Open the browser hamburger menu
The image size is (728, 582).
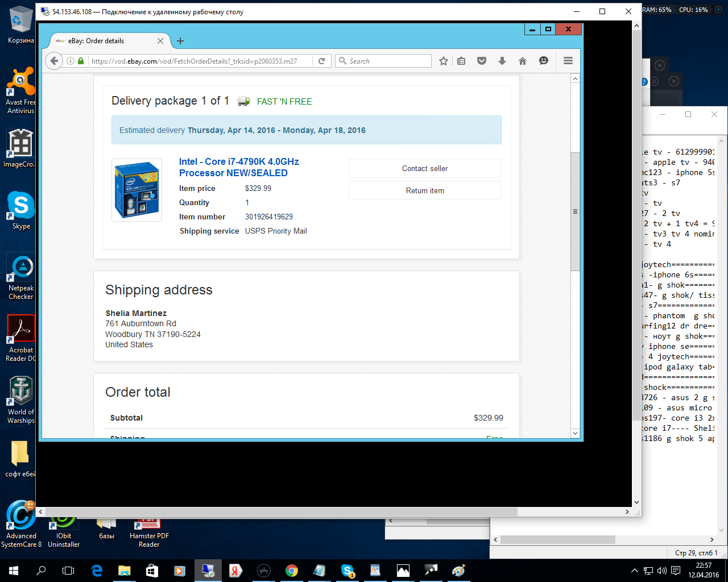pos(568,61)
